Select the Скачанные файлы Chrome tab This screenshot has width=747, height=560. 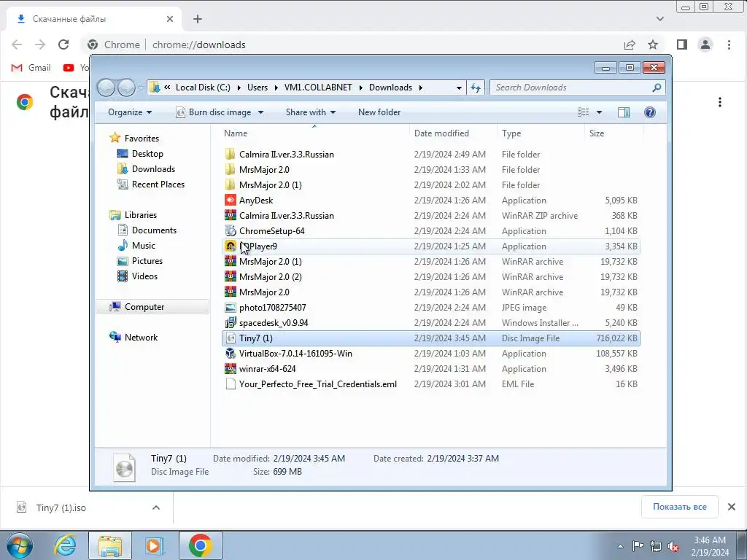tap(94, 19)
